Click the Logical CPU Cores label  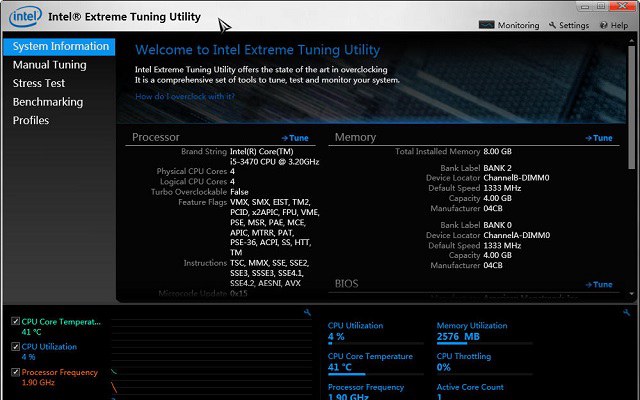click(x=193, y=182)
